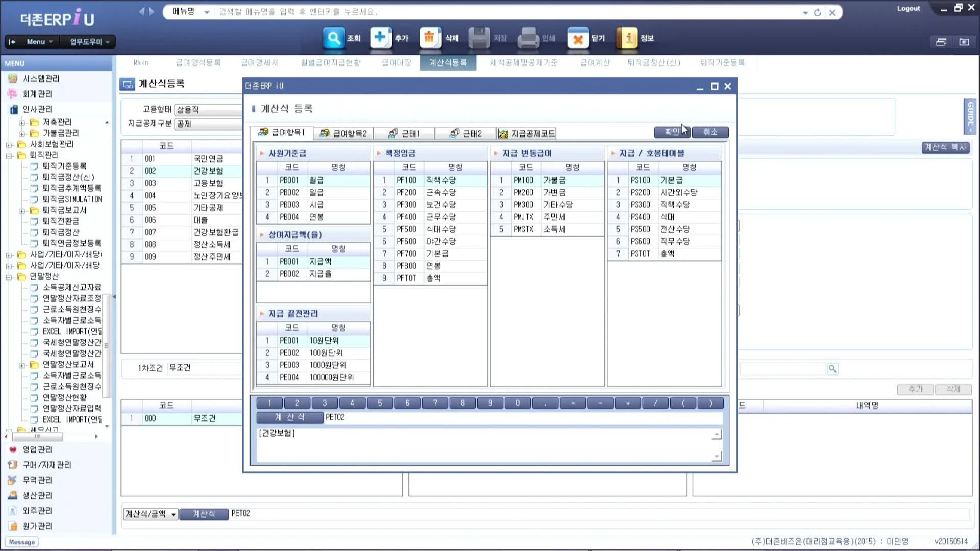Expand the 퇴직금보고서 folder in the tree

[21, 211]
